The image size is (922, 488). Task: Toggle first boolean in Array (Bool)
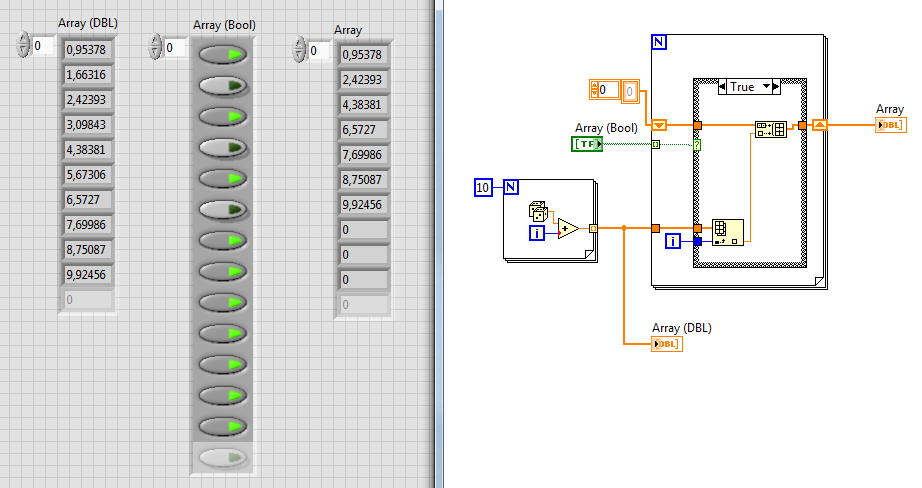coord(223,55)
